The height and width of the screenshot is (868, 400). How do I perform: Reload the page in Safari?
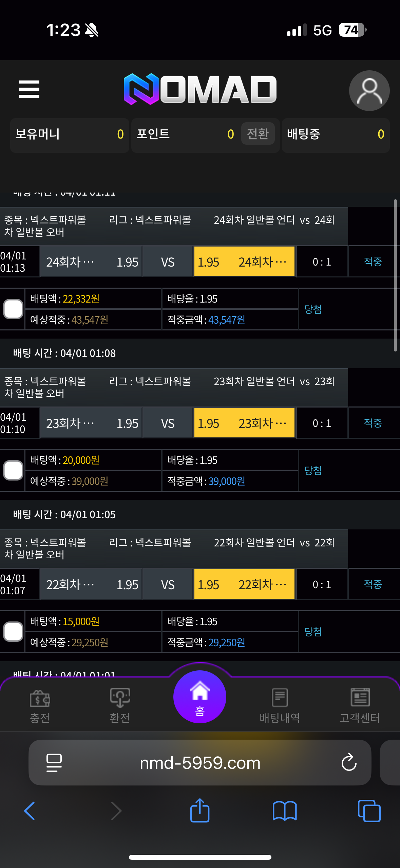click(x=349, y=763)
